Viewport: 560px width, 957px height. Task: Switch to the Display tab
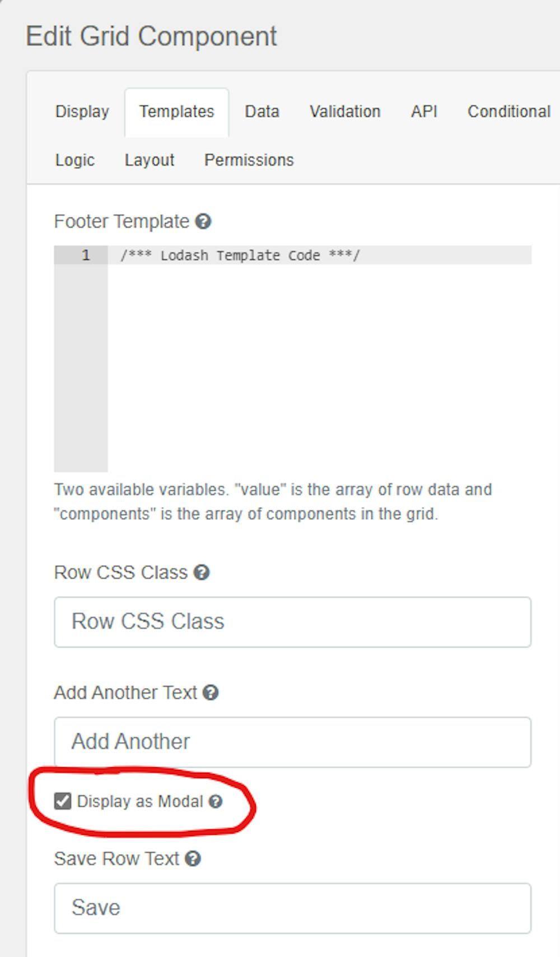pyautogui.click(x=82, y=112)
